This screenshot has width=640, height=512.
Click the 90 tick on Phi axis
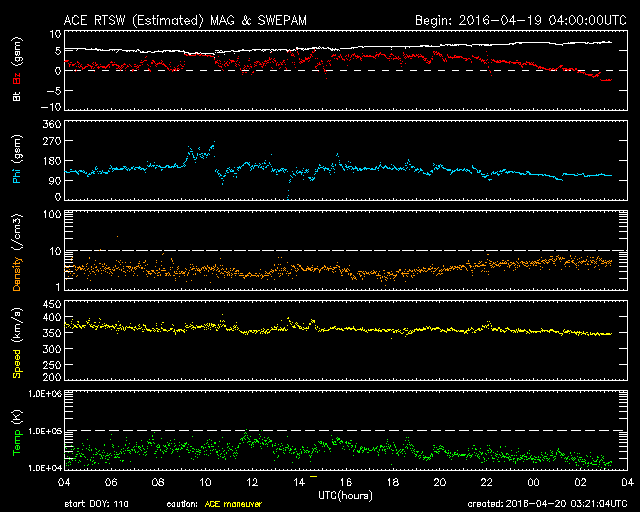(55, 180)
